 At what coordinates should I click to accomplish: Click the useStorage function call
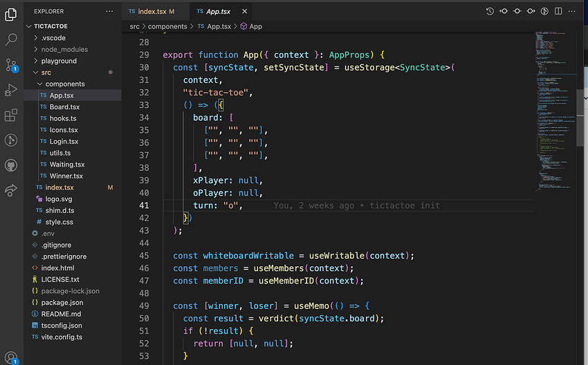[369, 68]
